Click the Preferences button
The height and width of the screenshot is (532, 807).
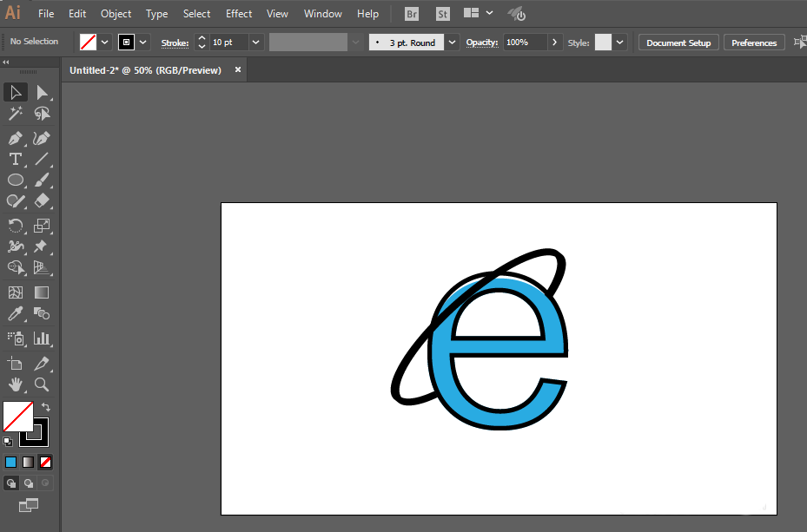(x=754, y=43)
